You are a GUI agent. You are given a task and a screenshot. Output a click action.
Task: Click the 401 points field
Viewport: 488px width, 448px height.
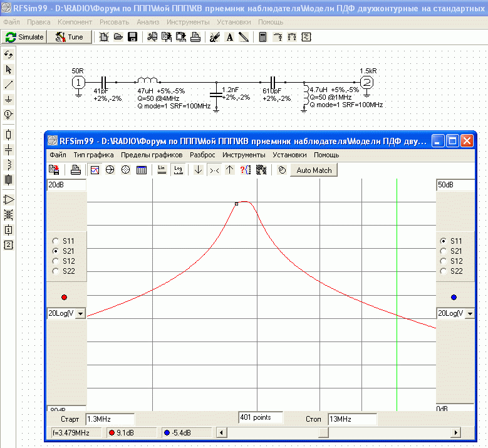261,417
